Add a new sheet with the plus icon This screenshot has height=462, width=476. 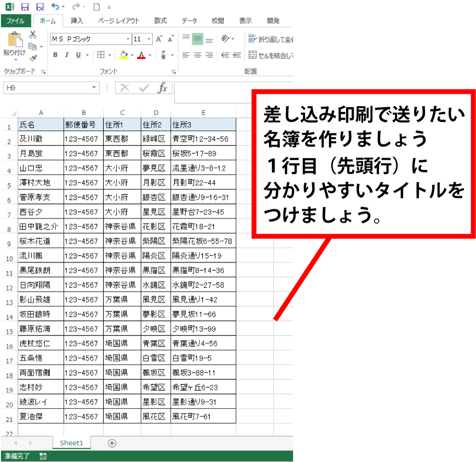click(x=112, y=443)
